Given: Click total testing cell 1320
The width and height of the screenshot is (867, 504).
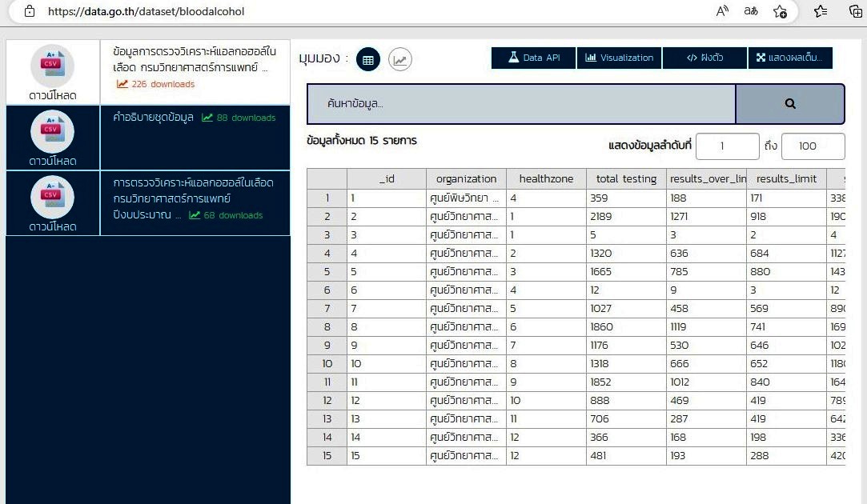Looking at the screenshot, I should click(627, 253).
